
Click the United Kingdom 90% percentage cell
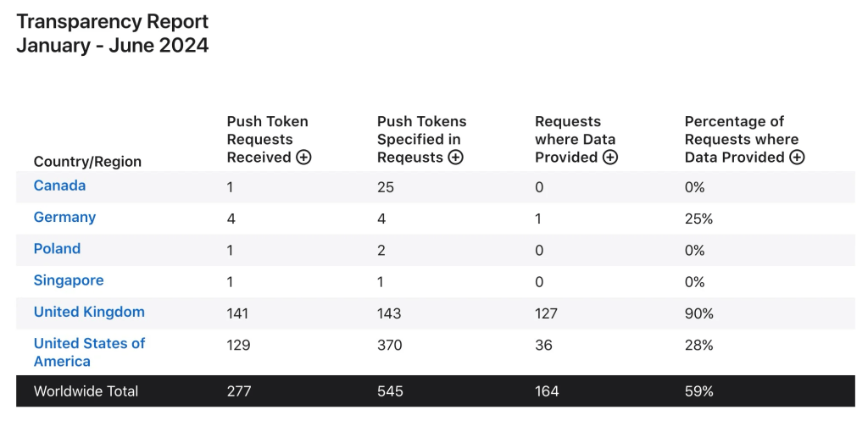(698, 313)
